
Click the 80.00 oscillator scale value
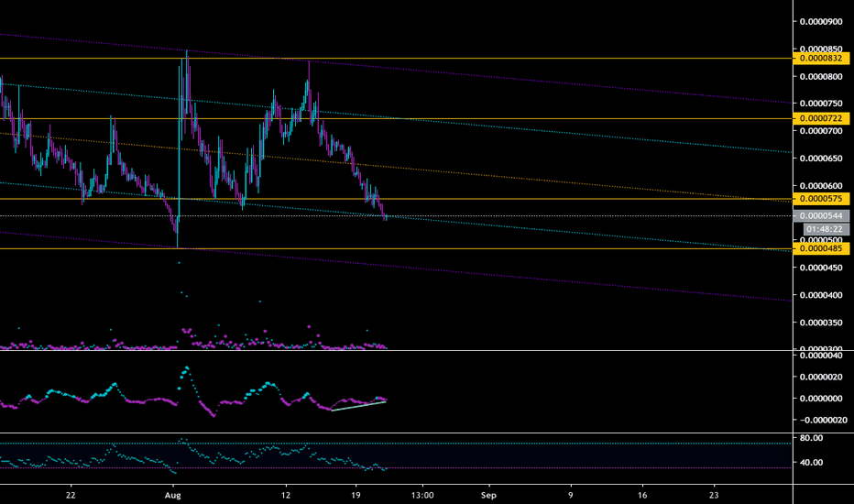(812, 438)
